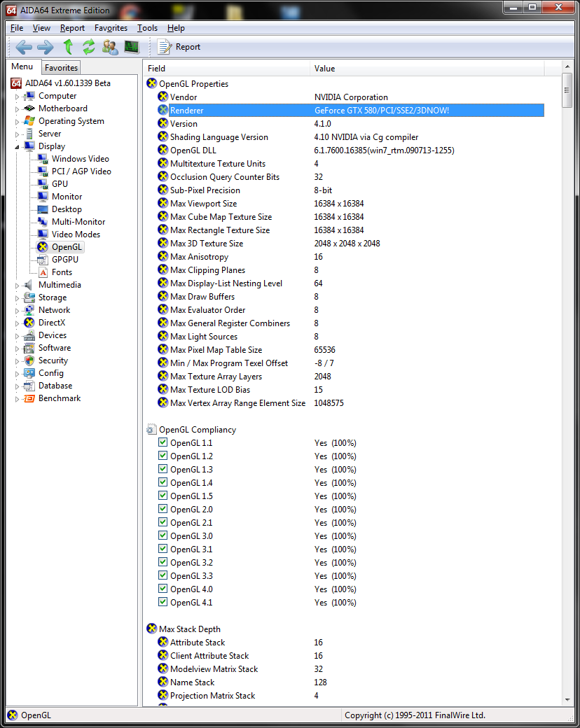Click the Report toolbar button
Viewport: 580px width, 728px height.
[179, 47]
